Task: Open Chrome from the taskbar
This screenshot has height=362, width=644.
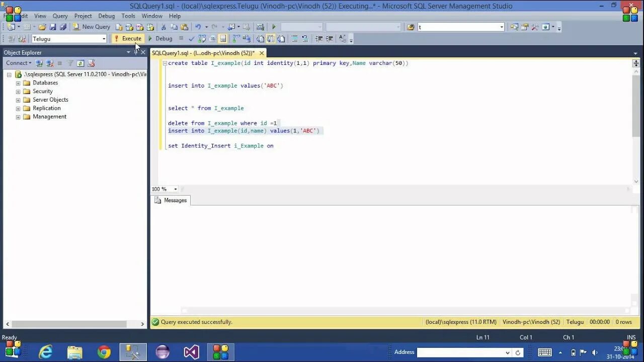Action: [104, 351]
